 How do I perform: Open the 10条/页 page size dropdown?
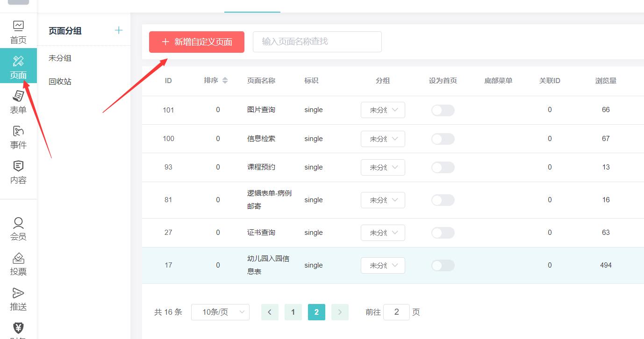[220, 312]
